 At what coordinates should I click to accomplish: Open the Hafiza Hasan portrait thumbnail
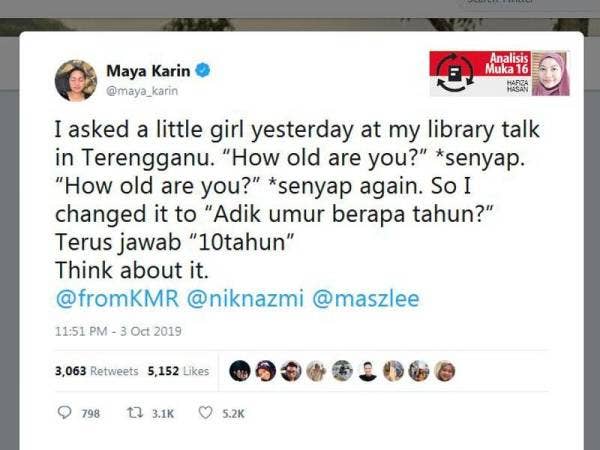pos(551,73)
